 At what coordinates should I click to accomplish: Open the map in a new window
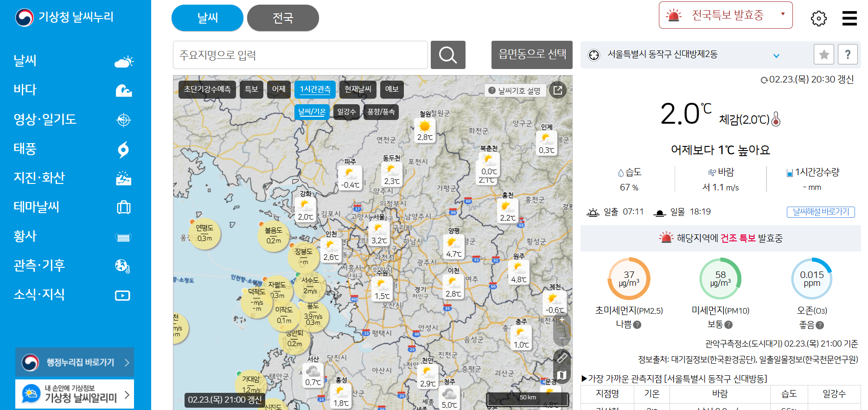(558, 90)
